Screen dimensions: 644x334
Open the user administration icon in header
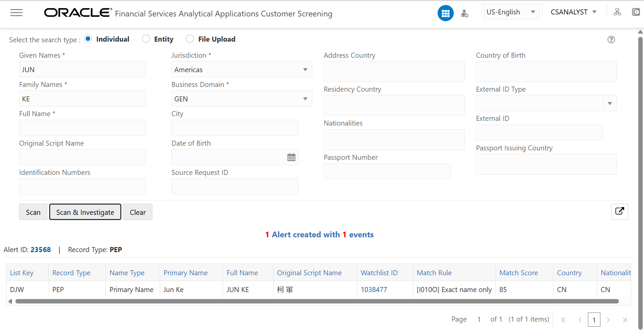tap(464, 13)
